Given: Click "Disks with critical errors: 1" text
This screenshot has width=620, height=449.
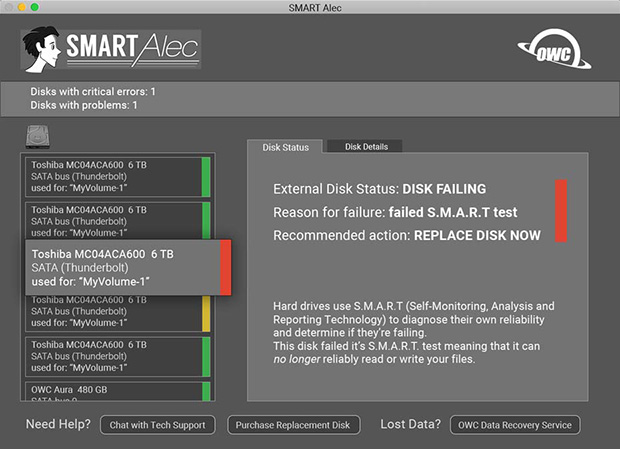Looking at the screenshot, I should 93,92.
